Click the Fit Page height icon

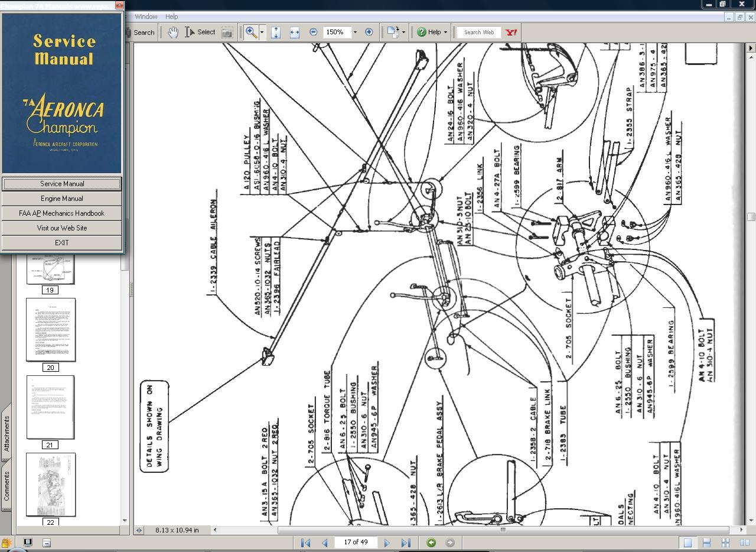(275, 33)
